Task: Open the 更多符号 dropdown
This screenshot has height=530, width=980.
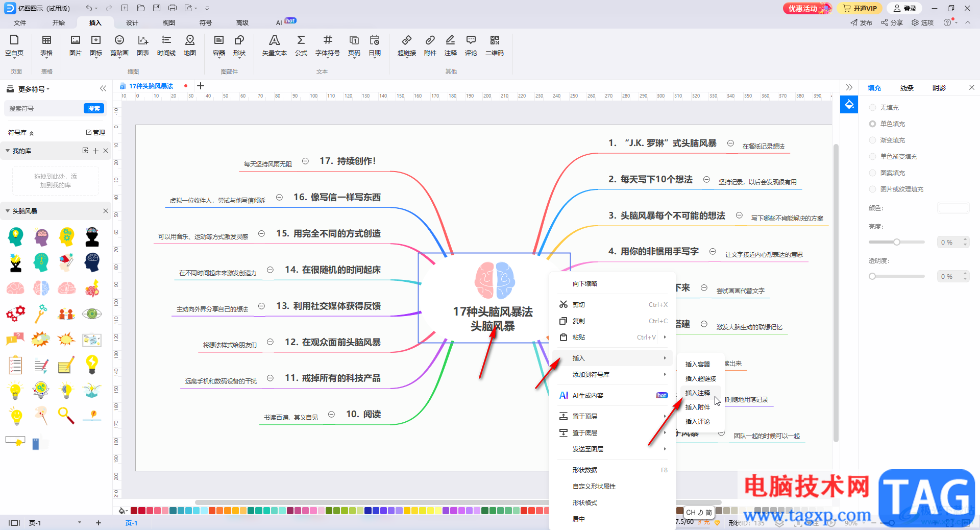Action: [34, 89]
